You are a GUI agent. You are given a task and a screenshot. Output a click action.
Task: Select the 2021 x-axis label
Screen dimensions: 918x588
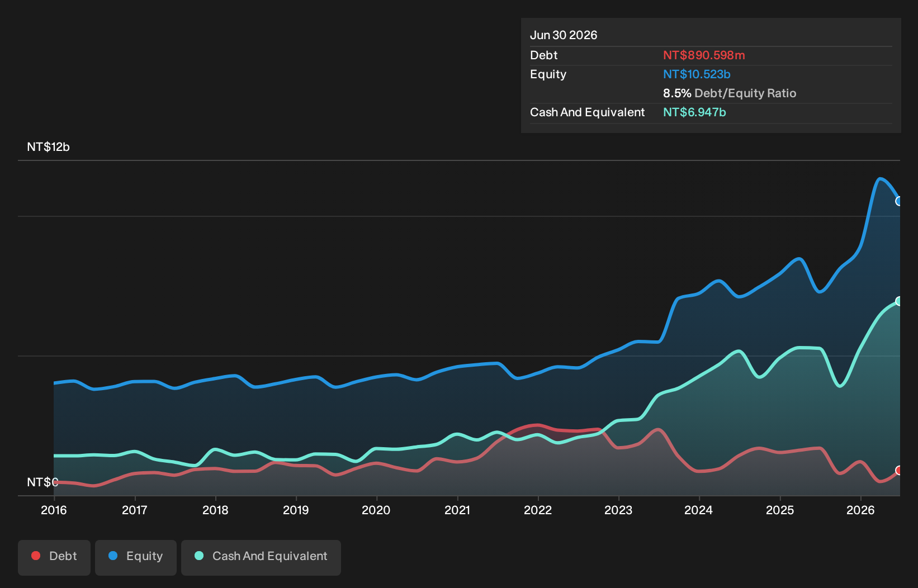[457, 510]
